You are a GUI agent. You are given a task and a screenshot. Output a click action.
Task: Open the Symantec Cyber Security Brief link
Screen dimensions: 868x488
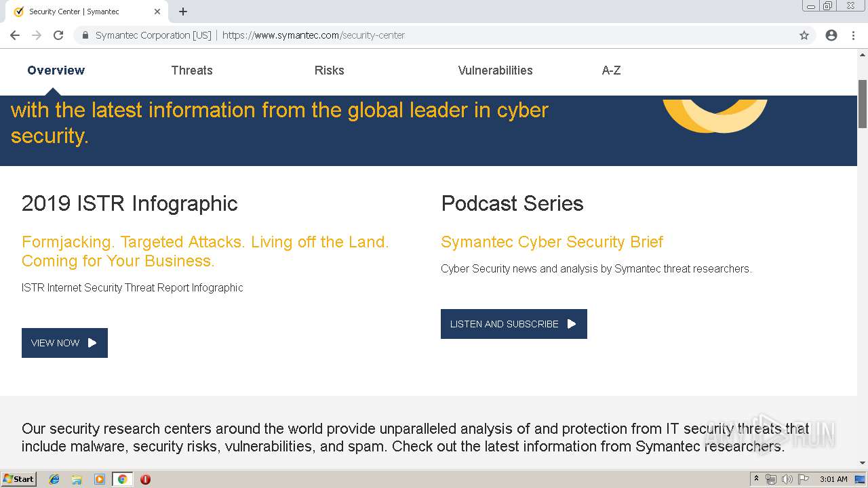[x=552, y=242]
